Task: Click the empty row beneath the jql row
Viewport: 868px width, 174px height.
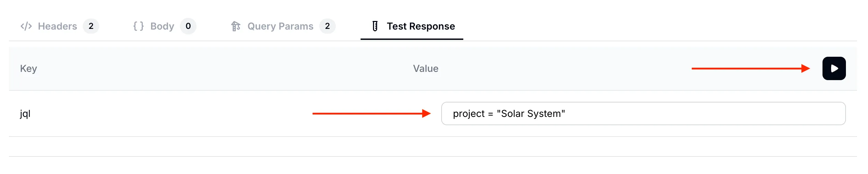Action: tap(433, 146)
